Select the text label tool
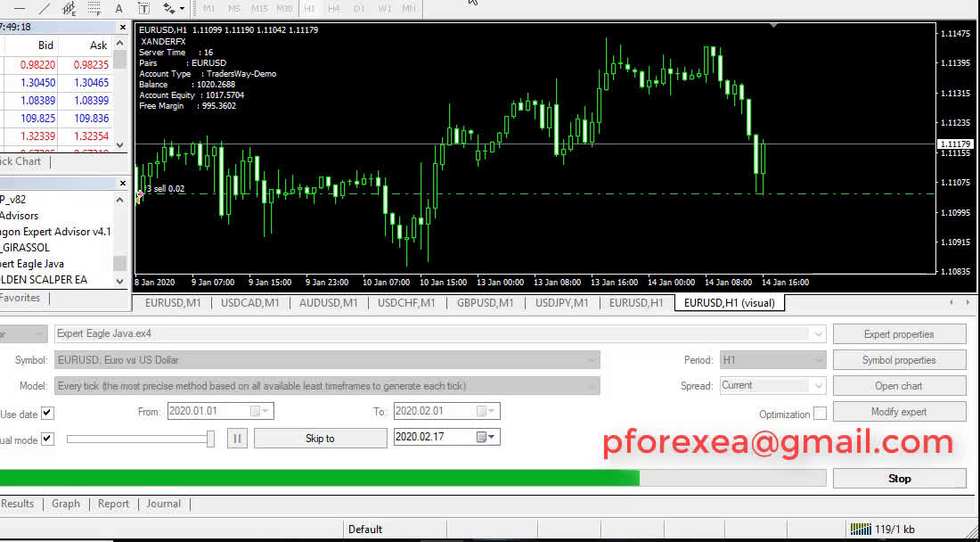 pos(143,8)
